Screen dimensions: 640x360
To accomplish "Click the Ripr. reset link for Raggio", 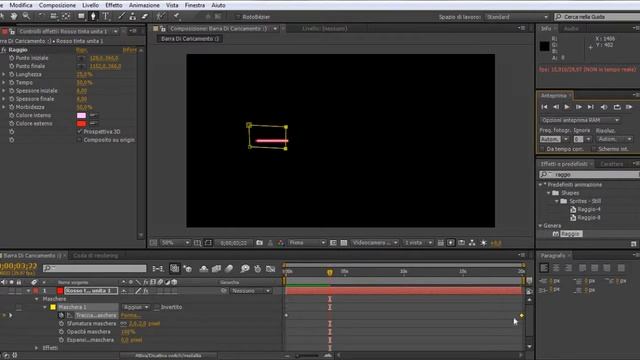I will coord(81,50).
